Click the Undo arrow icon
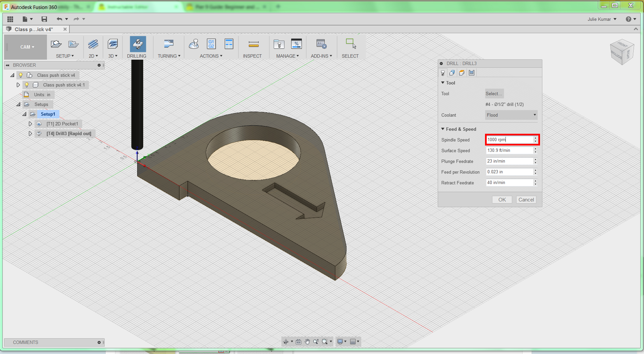This screenshot has height=354, width=644. tap(59, 19)
